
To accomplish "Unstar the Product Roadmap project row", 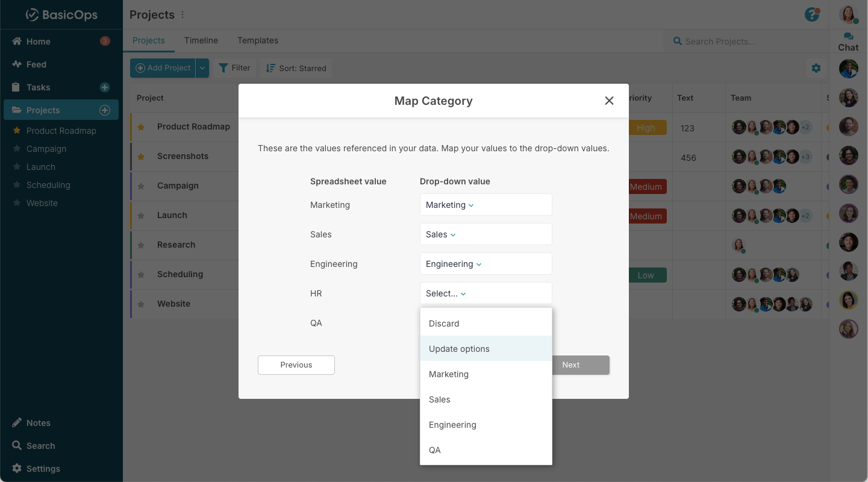I will click(x=141, y=127).
